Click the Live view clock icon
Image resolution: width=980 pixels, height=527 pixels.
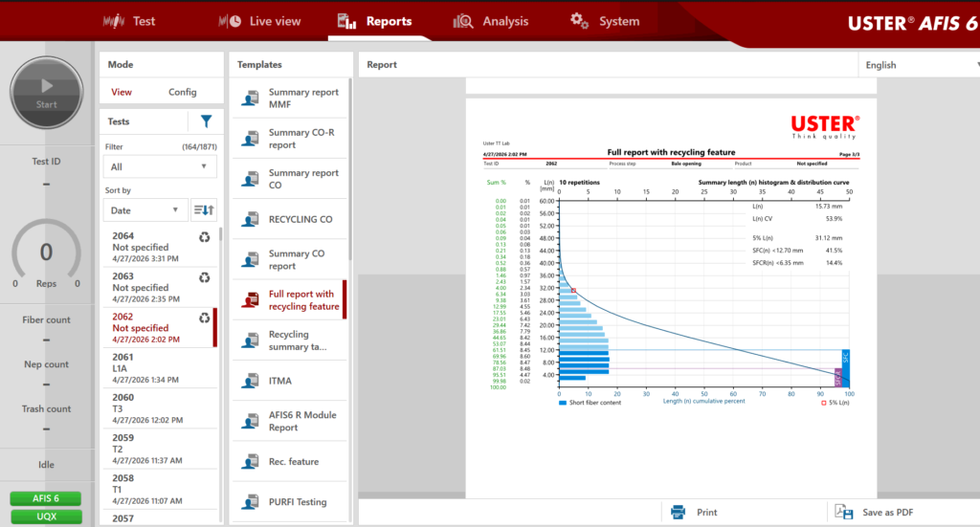(x=230, y=21)
